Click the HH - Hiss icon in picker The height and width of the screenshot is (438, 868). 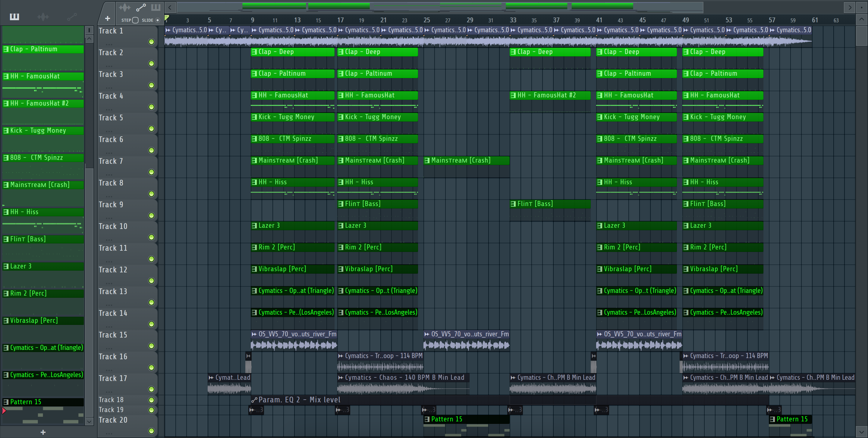[x=6, y=212]
